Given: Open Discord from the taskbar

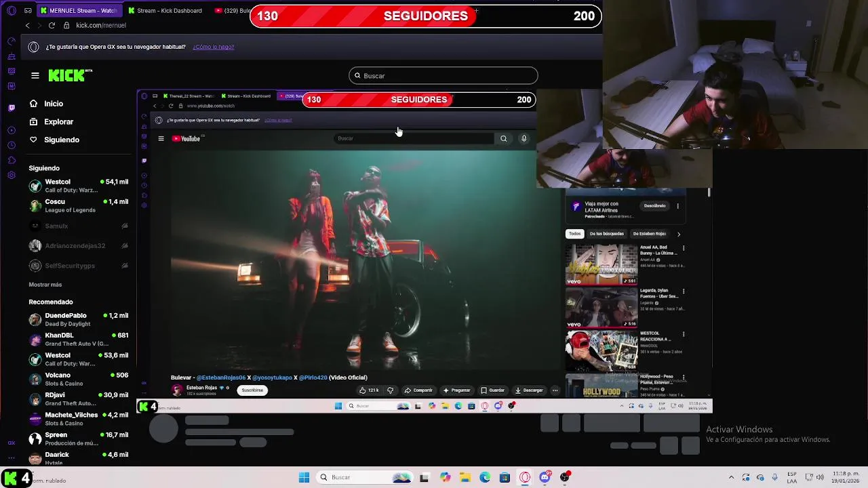Looking at the screenshot, I should point(545,477).
